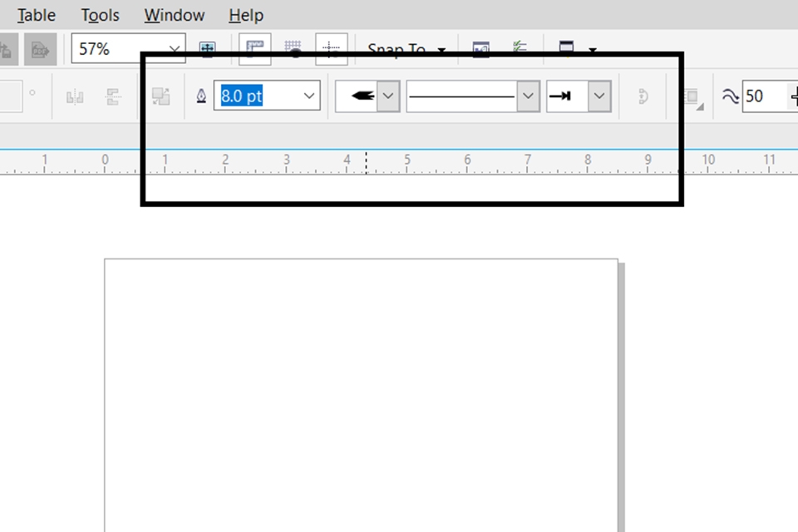Click the 57% zoom level field

click(x=128, y=48)
